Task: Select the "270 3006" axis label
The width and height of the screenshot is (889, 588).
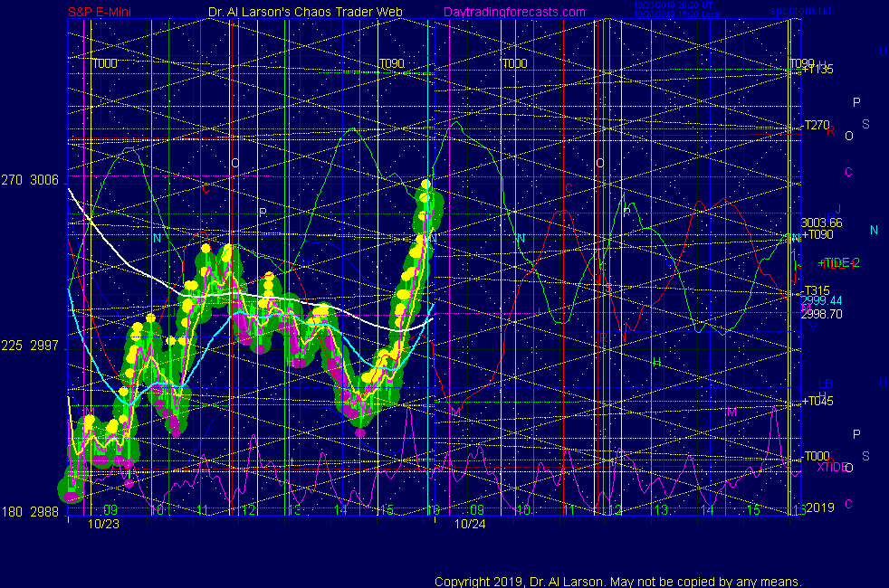Action: [x=30, y=180]
